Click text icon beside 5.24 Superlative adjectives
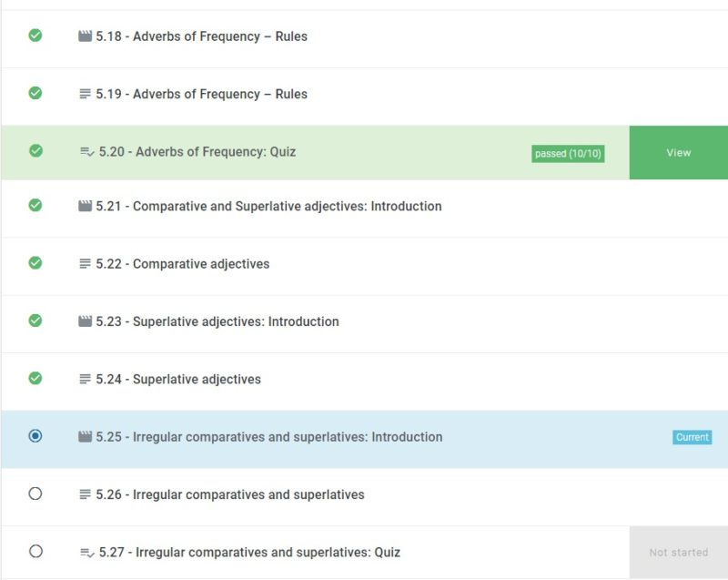This screenshot has width=728, height=580. click(85, 379)
